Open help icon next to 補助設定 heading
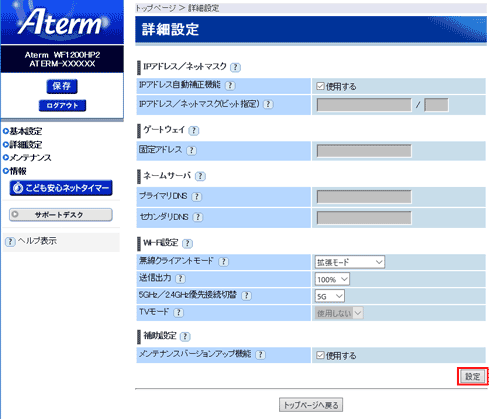 coord(185,336)
